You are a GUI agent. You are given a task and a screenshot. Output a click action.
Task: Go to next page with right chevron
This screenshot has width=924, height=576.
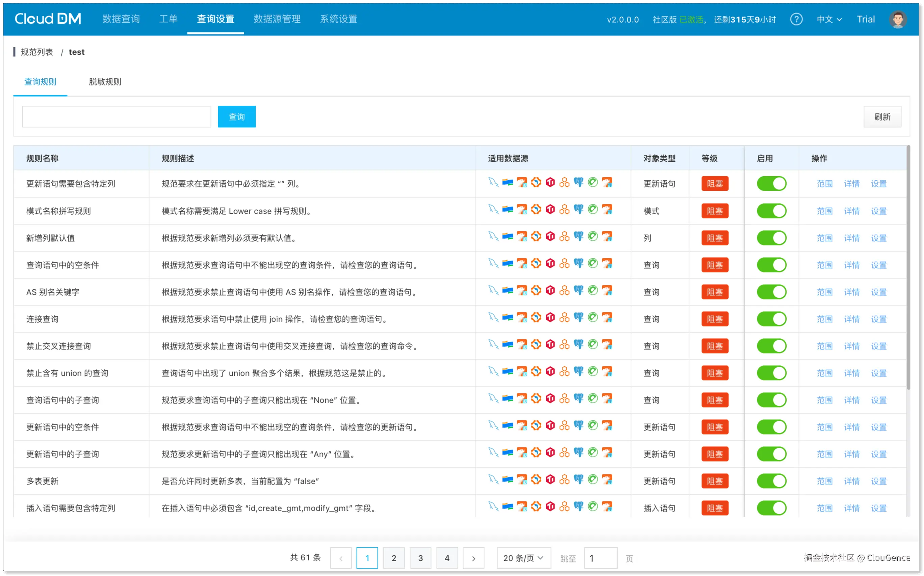click(473, 558)
